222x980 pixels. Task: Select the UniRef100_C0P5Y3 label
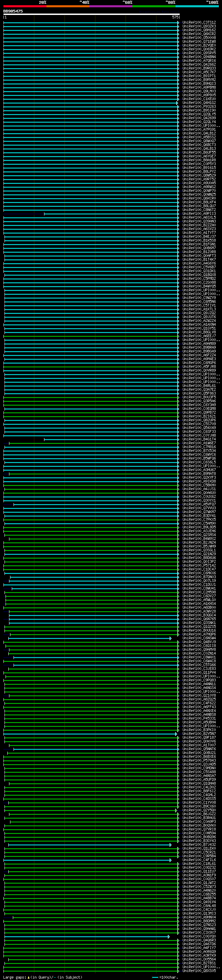click(199, 164)
